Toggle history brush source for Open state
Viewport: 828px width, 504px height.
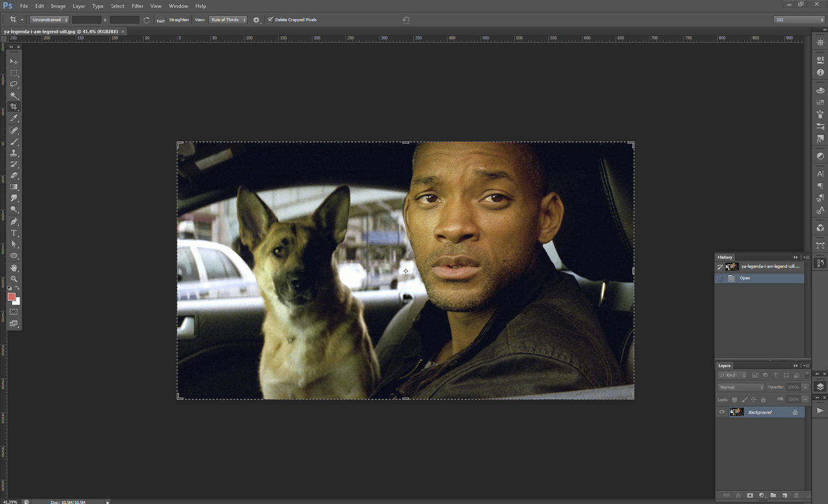[x=720, y=278]
